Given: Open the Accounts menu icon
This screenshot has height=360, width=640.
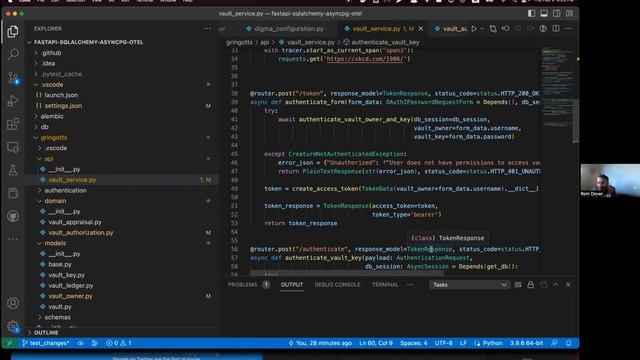Looking at the screenshot, I should click(x=13, y=303).
